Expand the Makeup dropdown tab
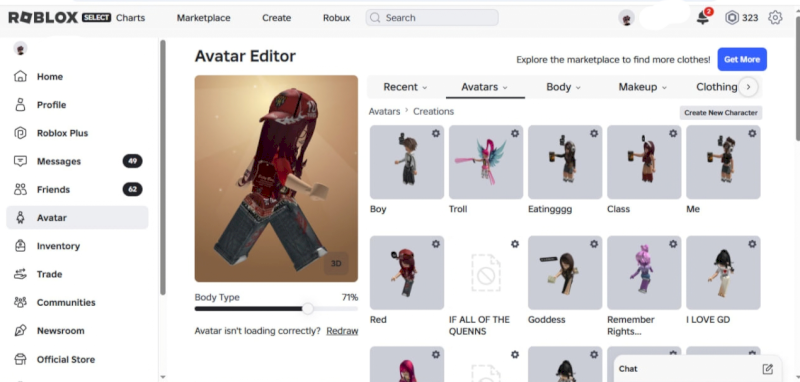 coord(642,87)
